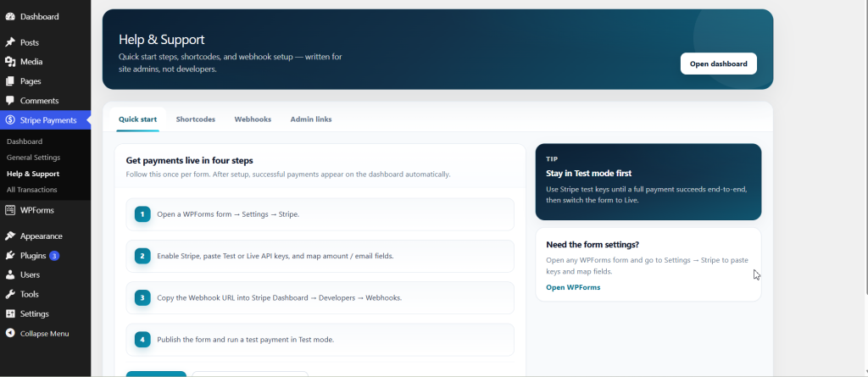This screenshot has width=868, height=377.
Task: Click the Plugins update count badge
Action: coord(54,256)
